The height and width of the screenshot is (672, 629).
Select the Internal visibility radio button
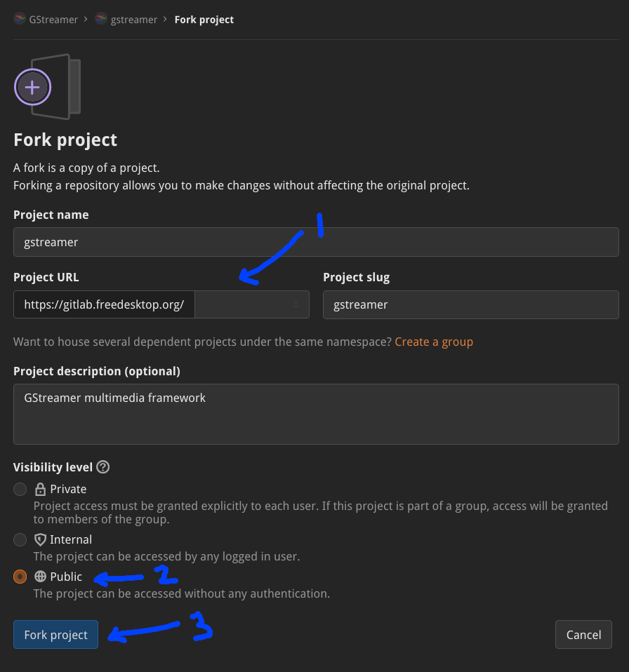[x=20, y=540]
